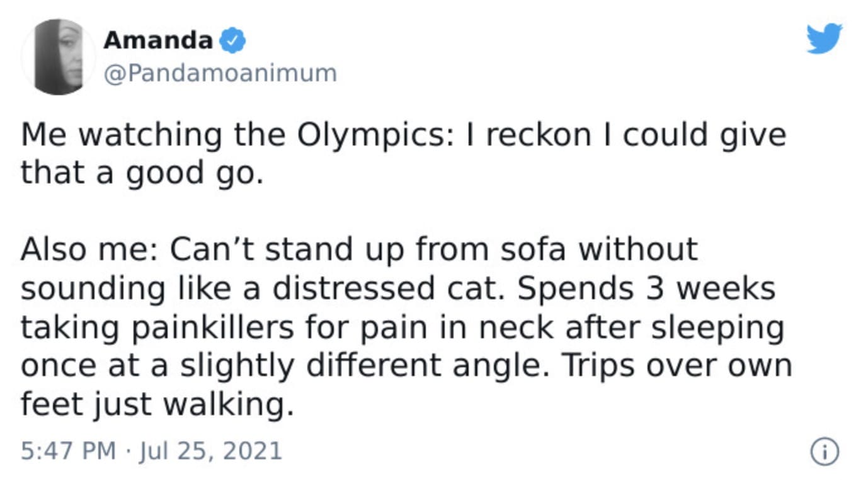Click the text 'that a good go.'
This screenshot has width=868, height=480.
141,173
